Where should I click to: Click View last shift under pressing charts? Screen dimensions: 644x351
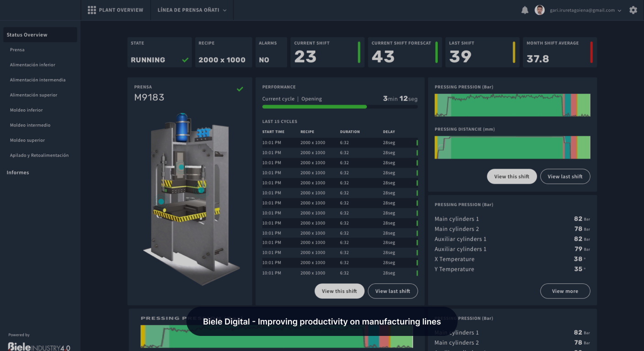click(x=565, y=176)
